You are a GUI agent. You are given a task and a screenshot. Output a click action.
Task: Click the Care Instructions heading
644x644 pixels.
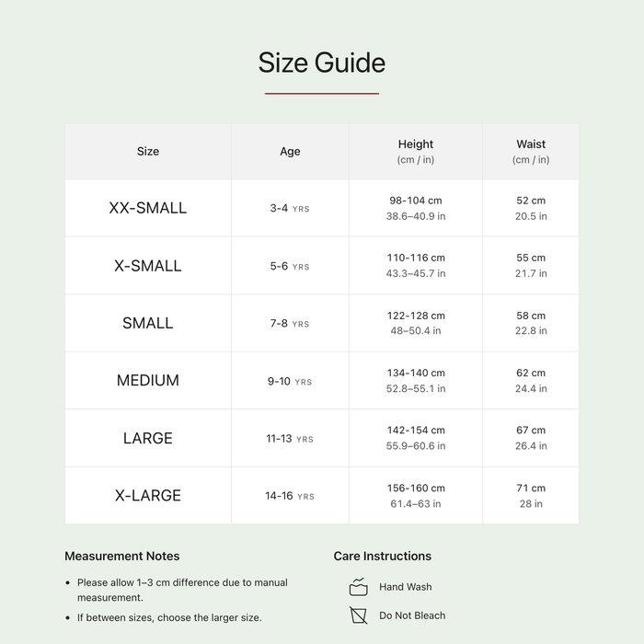point(383,556)
